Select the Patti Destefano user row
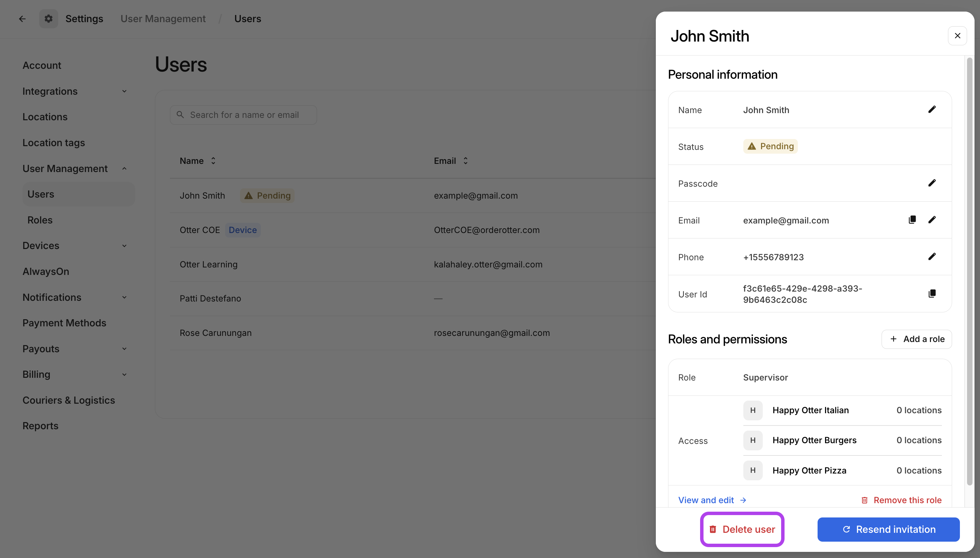The image size is (980, 558). point(412,298)
